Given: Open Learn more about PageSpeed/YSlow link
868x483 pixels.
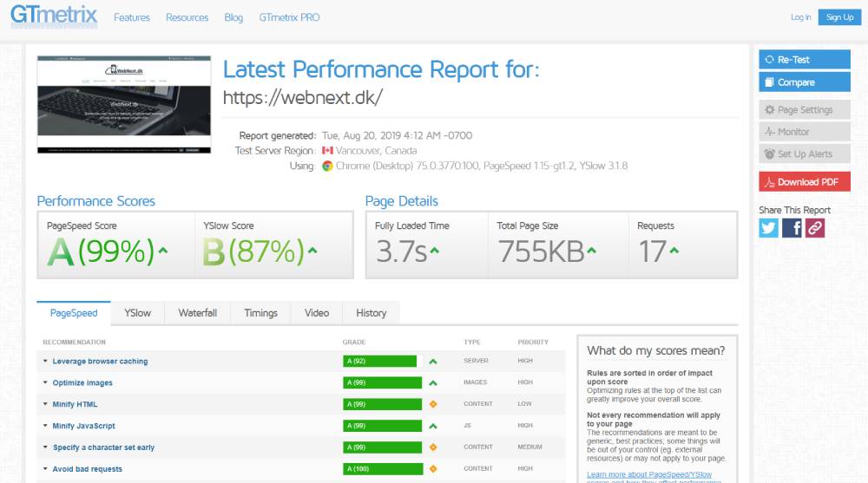Looking at the screenshot, I should (x=649, y=474).
